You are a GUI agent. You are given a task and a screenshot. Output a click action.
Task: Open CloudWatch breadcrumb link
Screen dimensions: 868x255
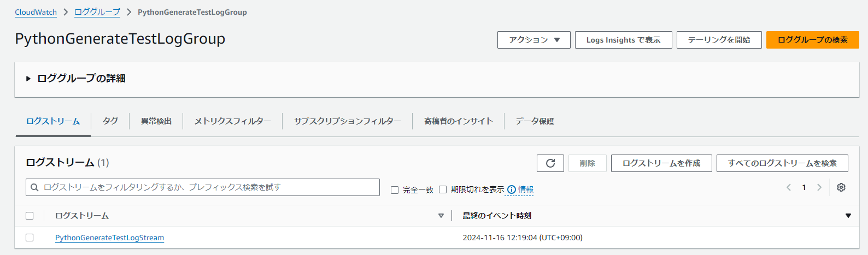(36, 12)
